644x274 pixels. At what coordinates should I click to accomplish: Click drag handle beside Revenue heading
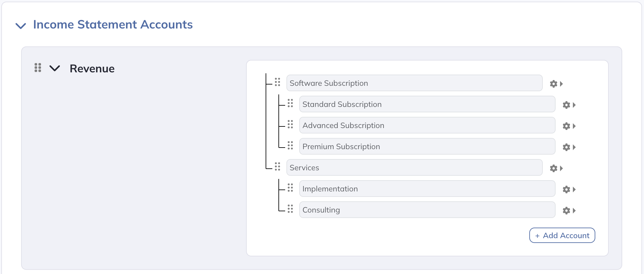tap(38, 68)
